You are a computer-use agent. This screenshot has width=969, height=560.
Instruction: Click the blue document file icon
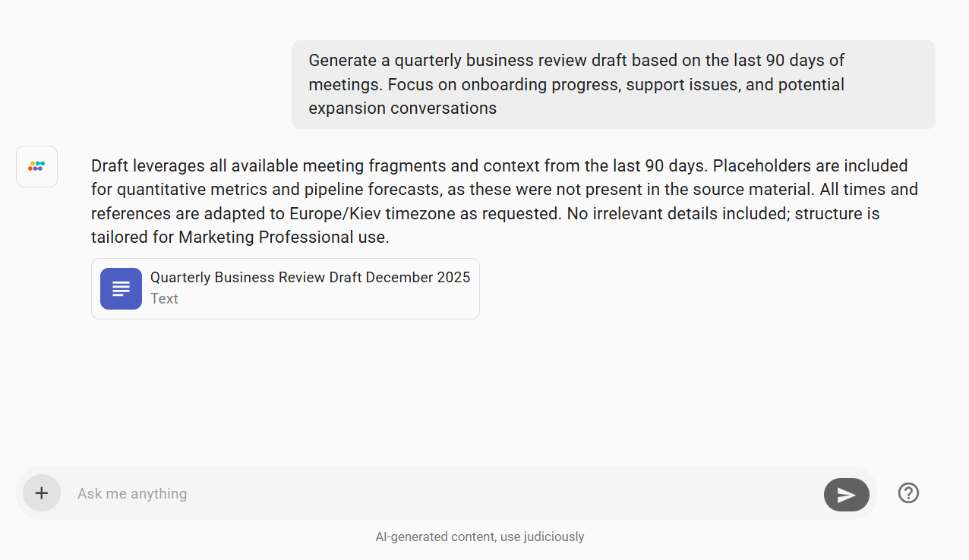[121, 288]
